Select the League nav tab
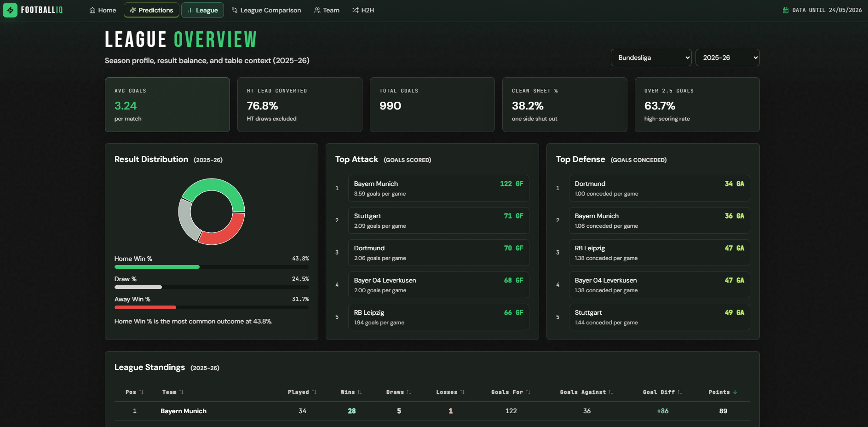 click(202, 10)
